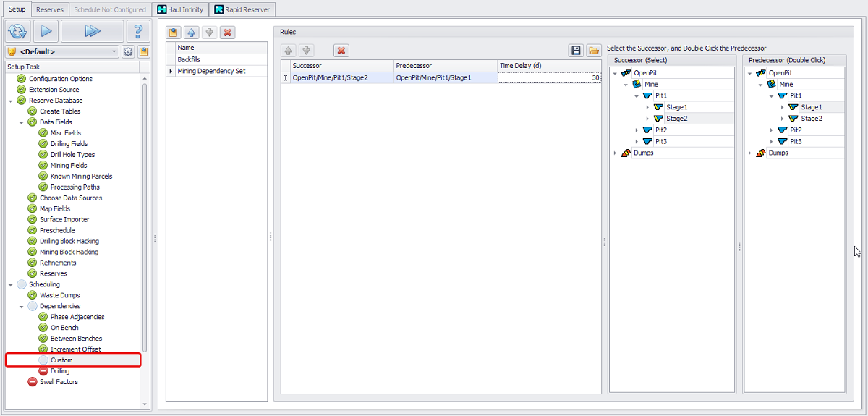This screenshot has height=416, width=868.
Task: Collapse the Reserve Database tree node
Action: (x=11, y=101)
